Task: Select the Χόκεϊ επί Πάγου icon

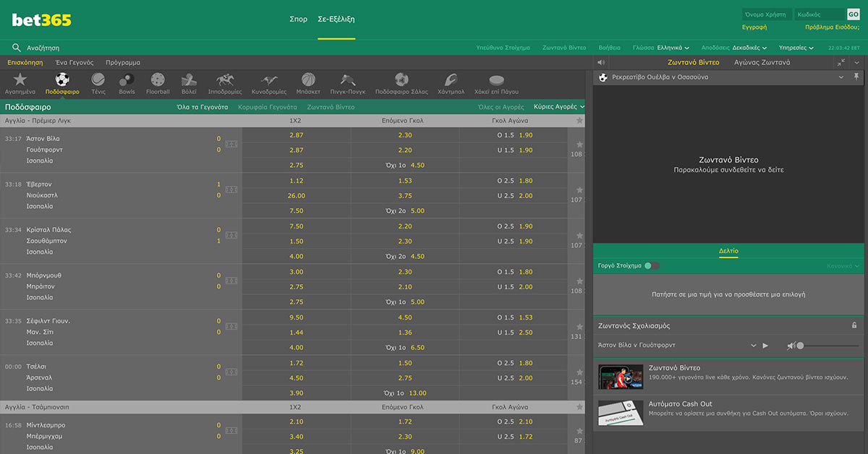Action: [x=496, y=80]
